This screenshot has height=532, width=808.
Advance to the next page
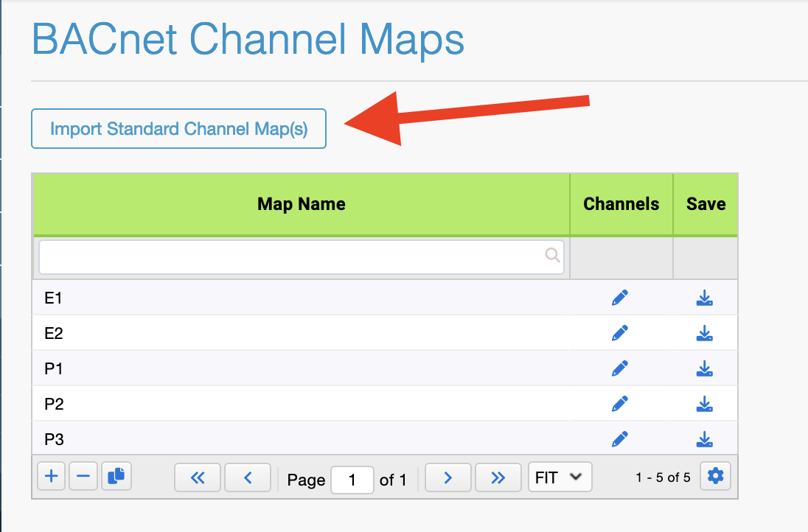point(447,477)
